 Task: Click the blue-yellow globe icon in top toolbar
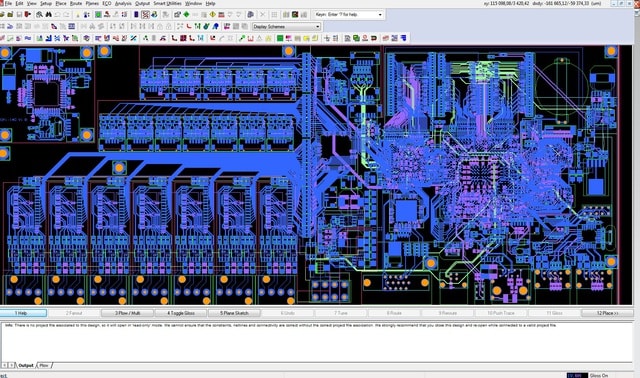(x=154, y=14)
